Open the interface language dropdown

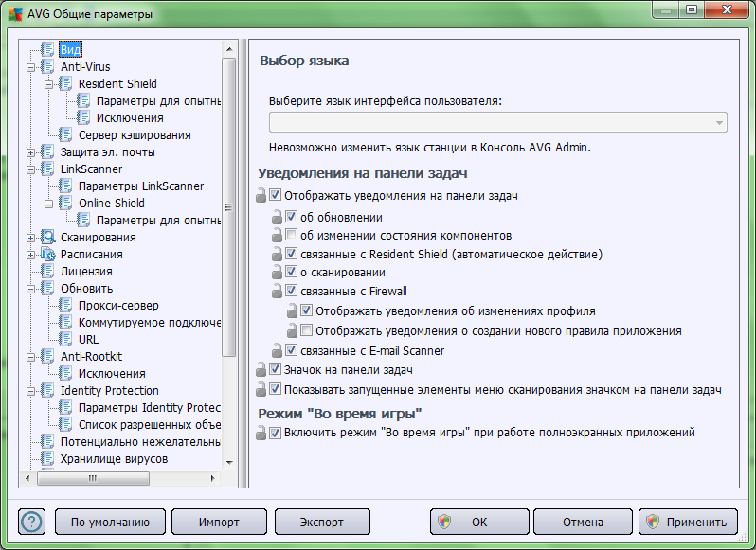498,122
